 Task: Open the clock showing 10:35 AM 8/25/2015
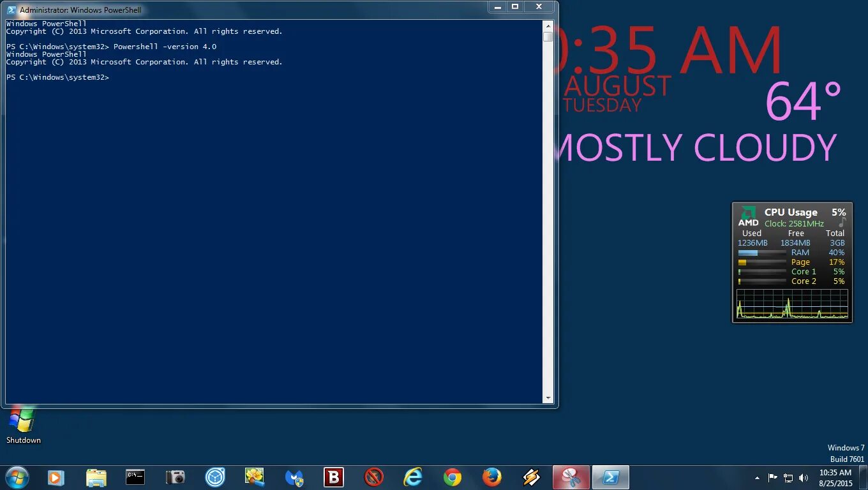coord(835,478)
